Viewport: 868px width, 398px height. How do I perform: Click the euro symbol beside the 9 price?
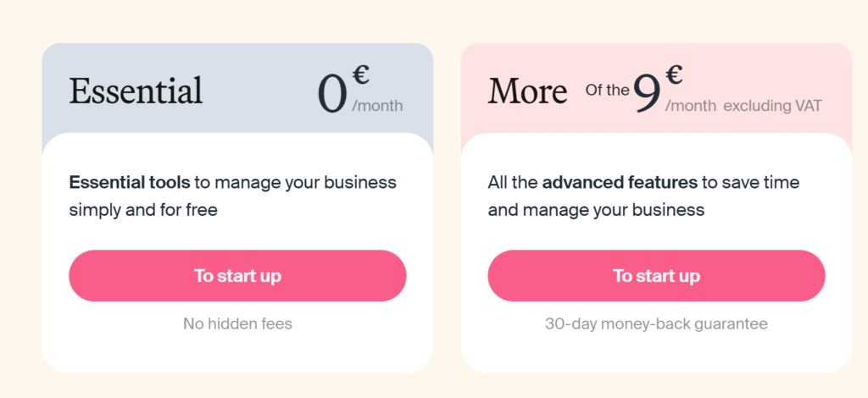(674, 76)
